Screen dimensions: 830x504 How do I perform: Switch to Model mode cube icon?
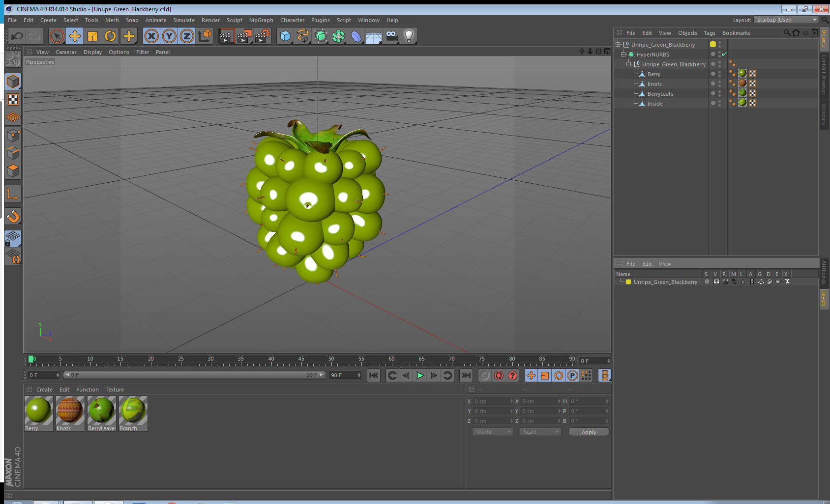[x=13, y=82]
